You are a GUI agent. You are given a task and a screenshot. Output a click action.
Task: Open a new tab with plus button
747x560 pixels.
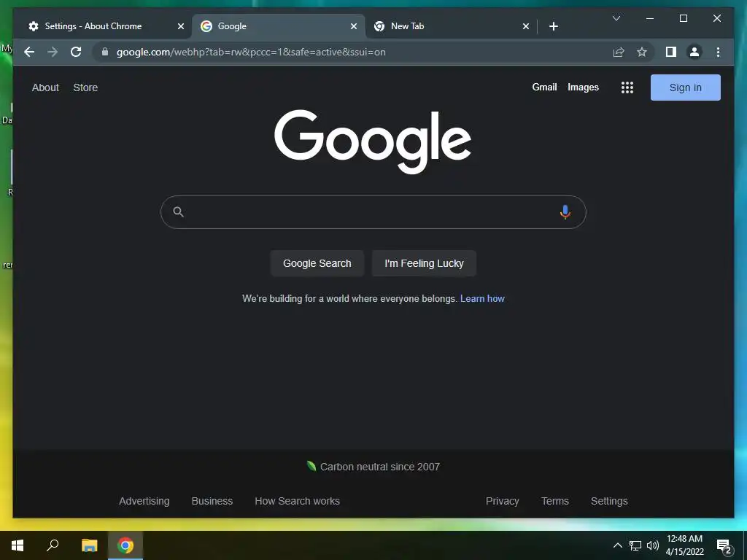553,26
